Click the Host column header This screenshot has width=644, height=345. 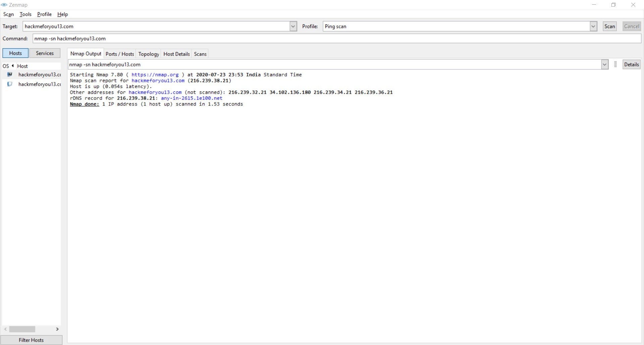(38, 66)
